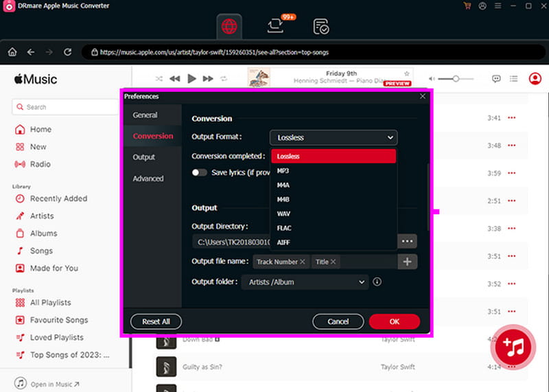Open the Apple Music account profile icon

click(535, 78)
